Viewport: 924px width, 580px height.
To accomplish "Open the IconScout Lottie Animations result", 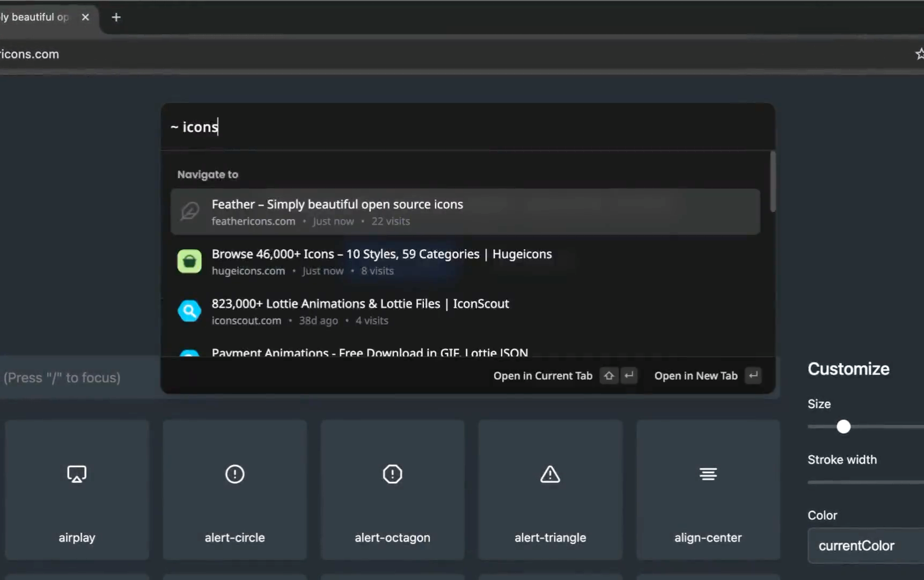I will pyautogui.click(x=360, y=304).
